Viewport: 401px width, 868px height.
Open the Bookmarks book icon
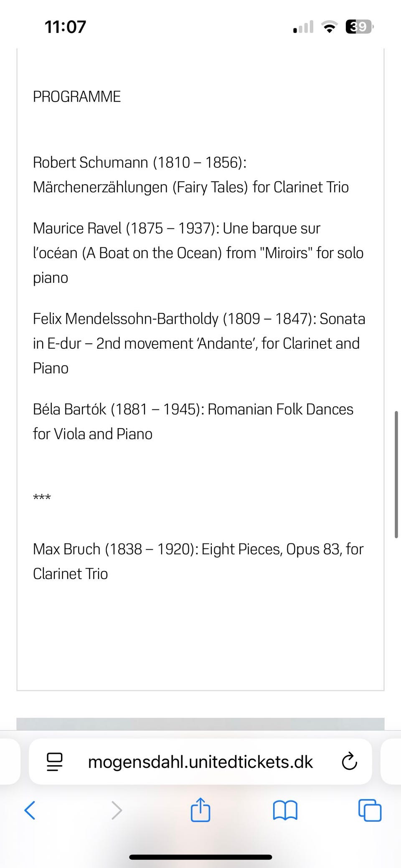285,811
